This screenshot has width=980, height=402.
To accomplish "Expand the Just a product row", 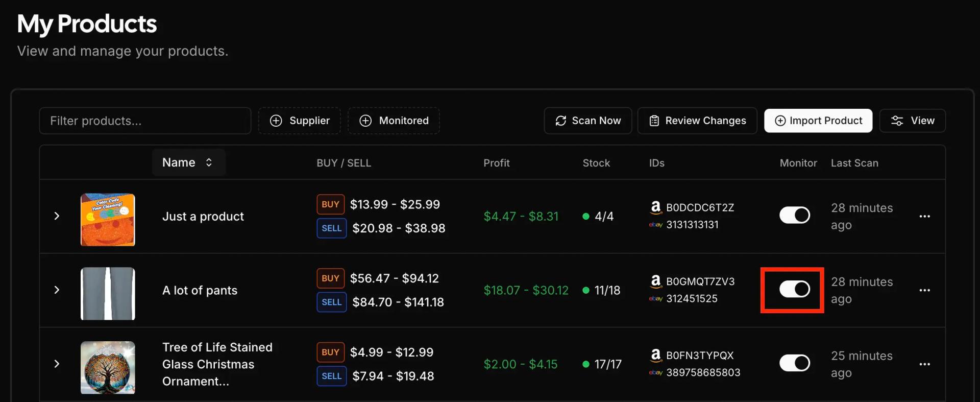I will [x=57, y=216].
